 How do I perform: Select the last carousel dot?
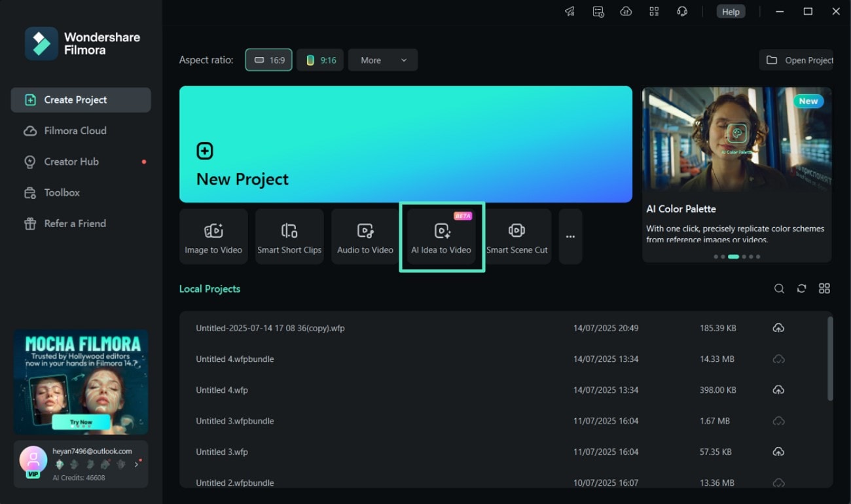point(758,257)
